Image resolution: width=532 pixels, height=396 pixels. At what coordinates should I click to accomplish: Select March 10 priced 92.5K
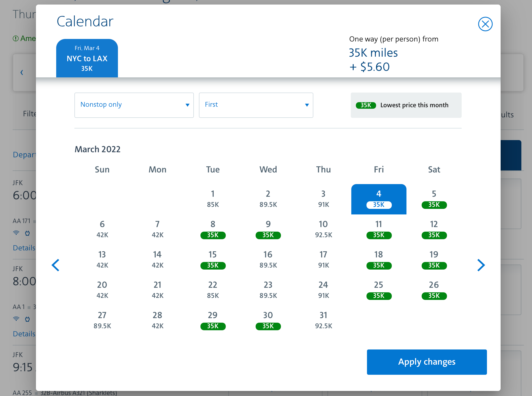(x=323, y=229)
